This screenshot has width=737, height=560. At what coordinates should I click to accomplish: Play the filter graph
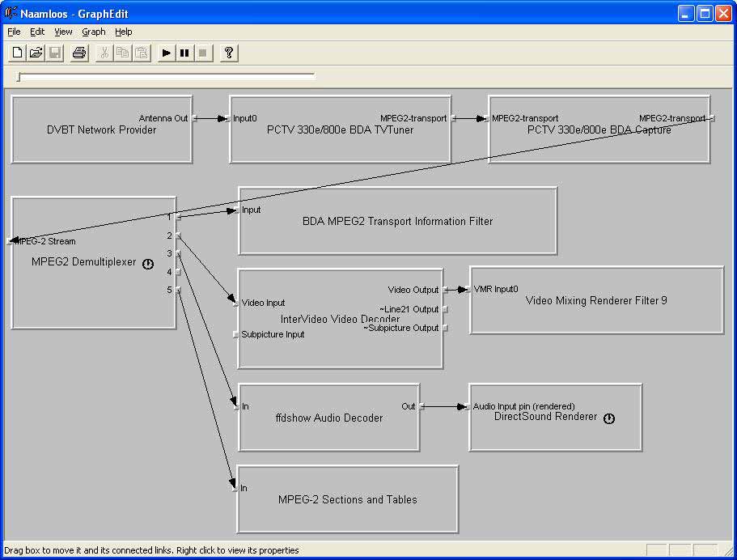click(x=166, y=53)
